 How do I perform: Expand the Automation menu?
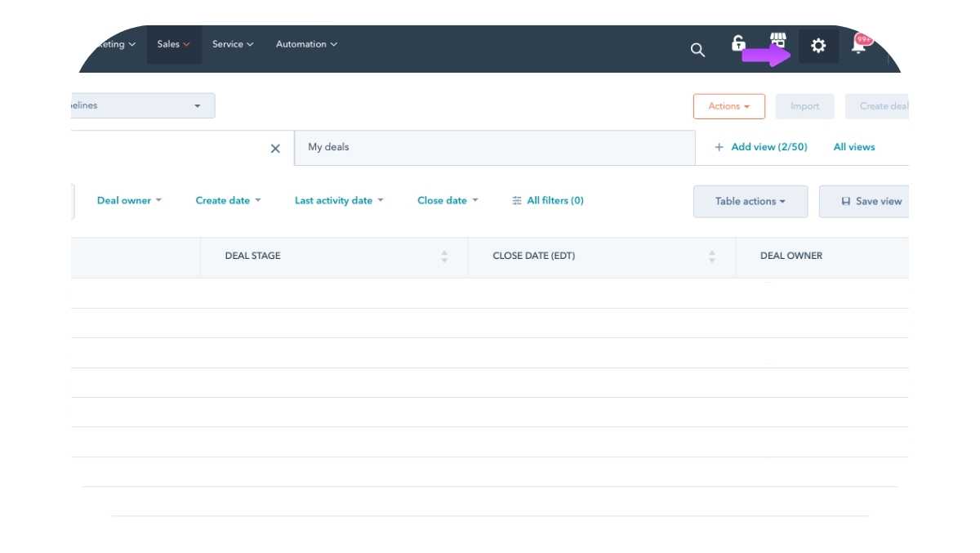point(306,44)
